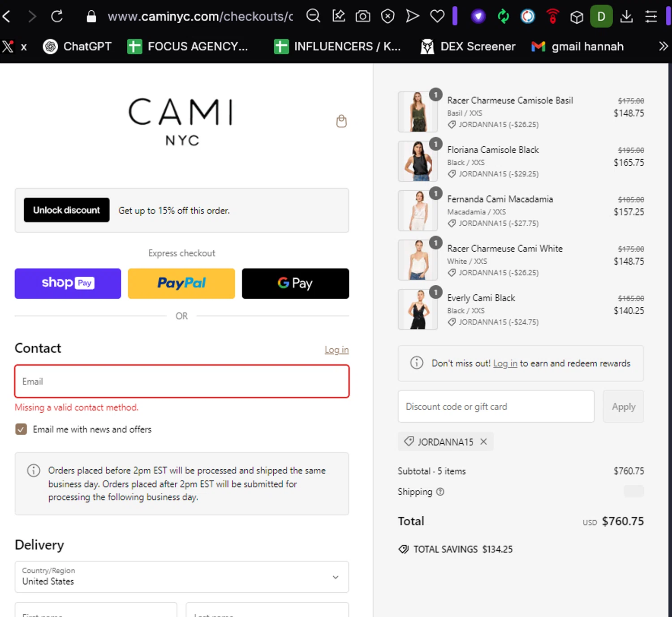This screenshot has width=672, height=617.
Task: Open the zoom-out magnifier icon in toolbar
Action: point(313,16)
